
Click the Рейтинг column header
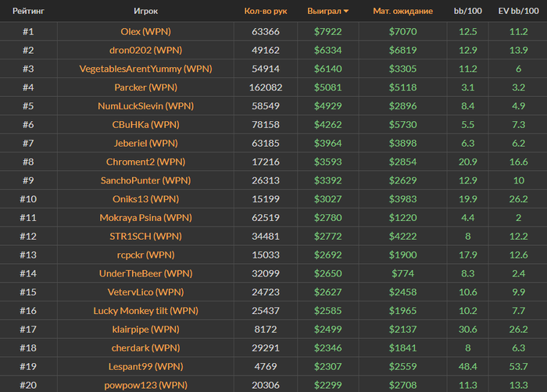[28, 11]
